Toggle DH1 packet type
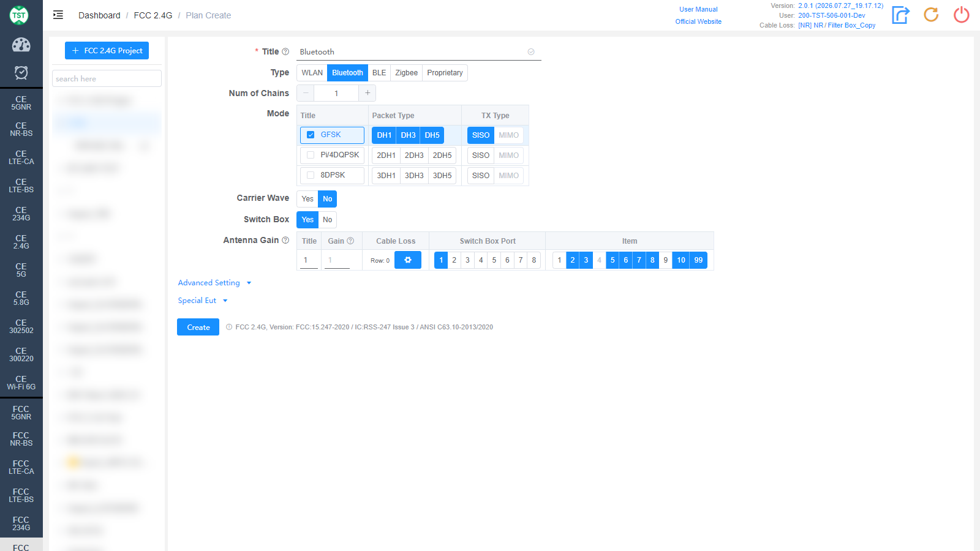 384,135
